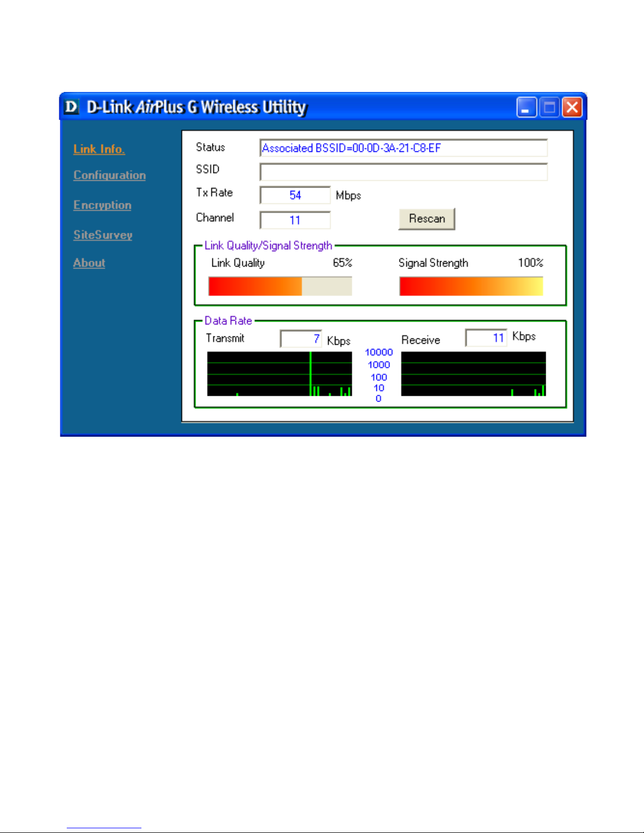Go to the Encryption page
Screen dimensions: 644x833
[102, 205]
